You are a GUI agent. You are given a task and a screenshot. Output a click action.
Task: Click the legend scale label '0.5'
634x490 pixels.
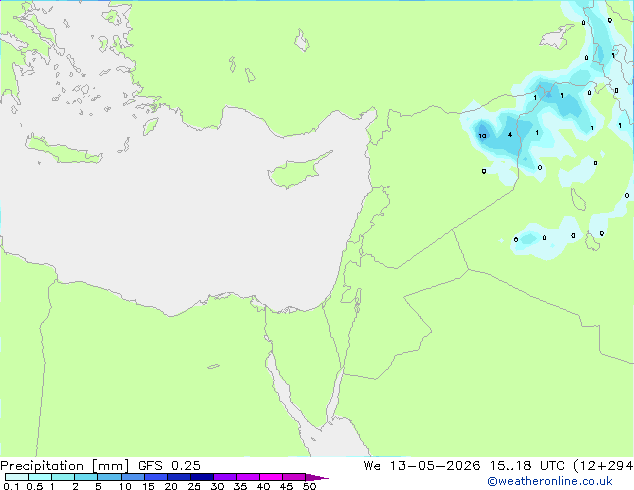click(x=34, y=486)
